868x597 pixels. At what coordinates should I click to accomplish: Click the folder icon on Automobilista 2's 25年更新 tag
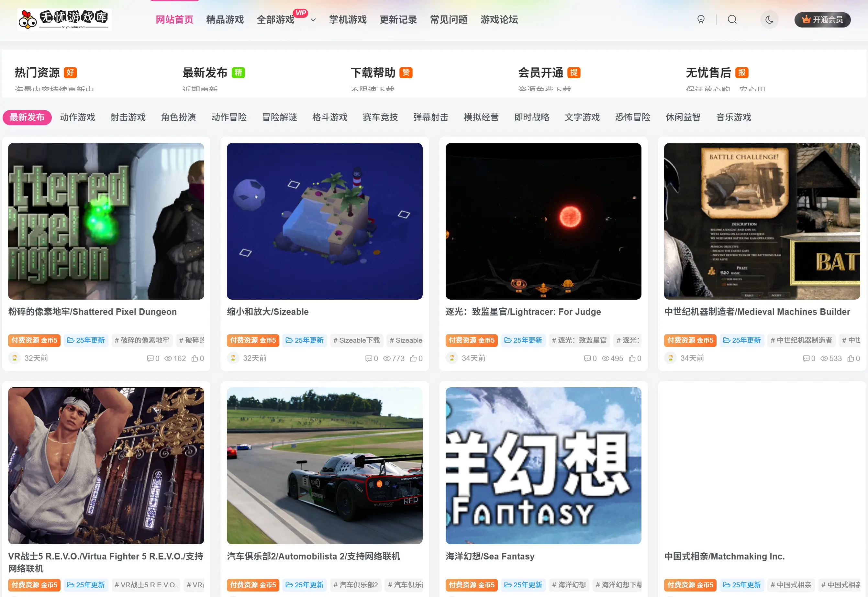(289, 585)
